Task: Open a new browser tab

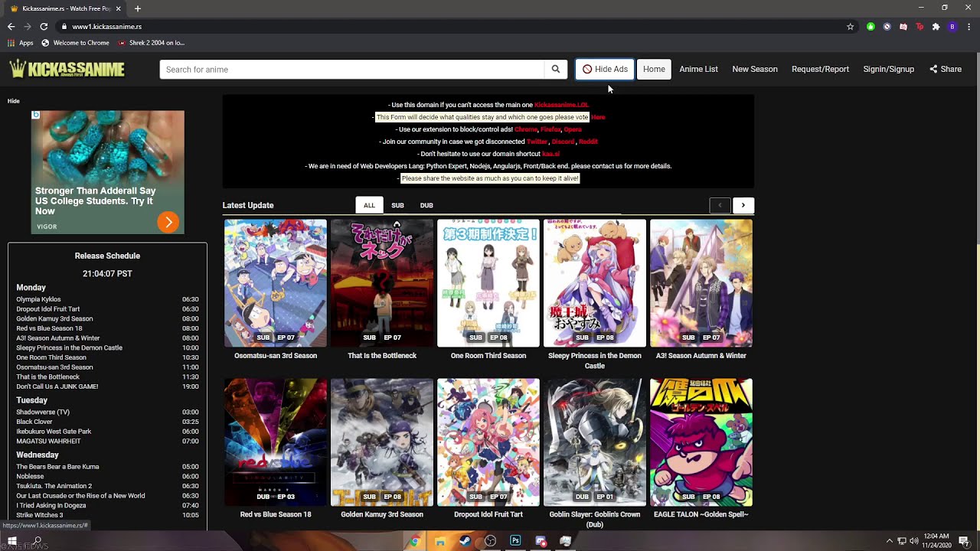Action: tap(138, 8)
